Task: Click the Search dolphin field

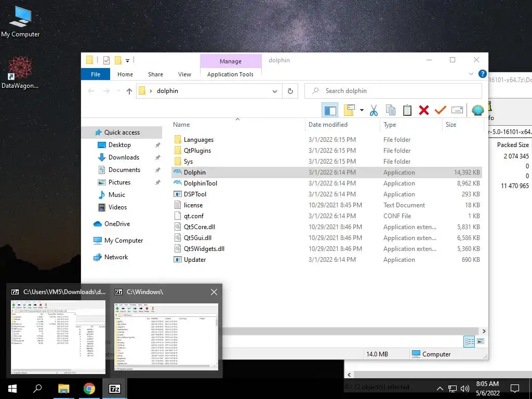Action: [x=393, y=91]
